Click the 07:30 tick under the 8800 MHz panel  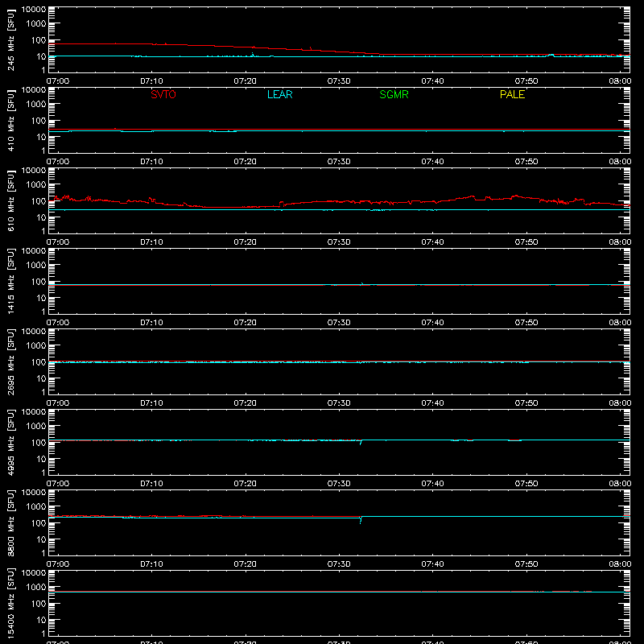[x=339, y=564]
